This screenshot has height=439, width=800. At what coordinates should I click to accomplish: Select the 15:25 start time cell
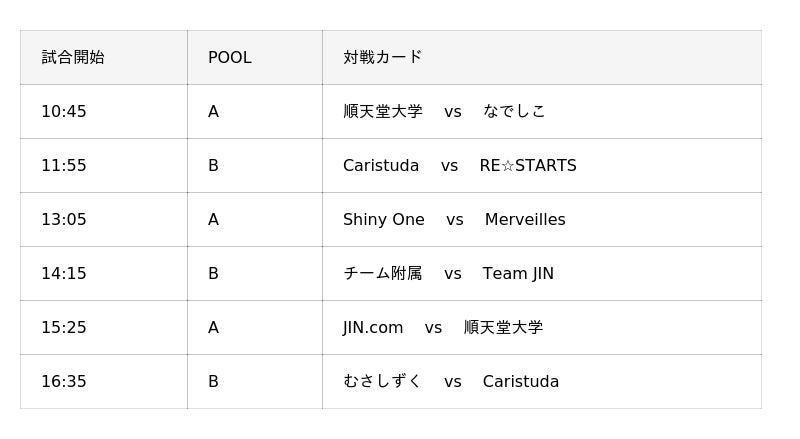click(64, 328)
